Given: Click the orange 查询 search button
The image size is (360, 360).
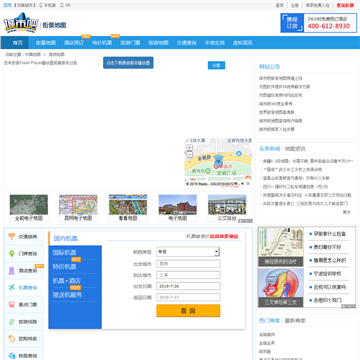Looking at the screenshot, I should coord(188,311).
